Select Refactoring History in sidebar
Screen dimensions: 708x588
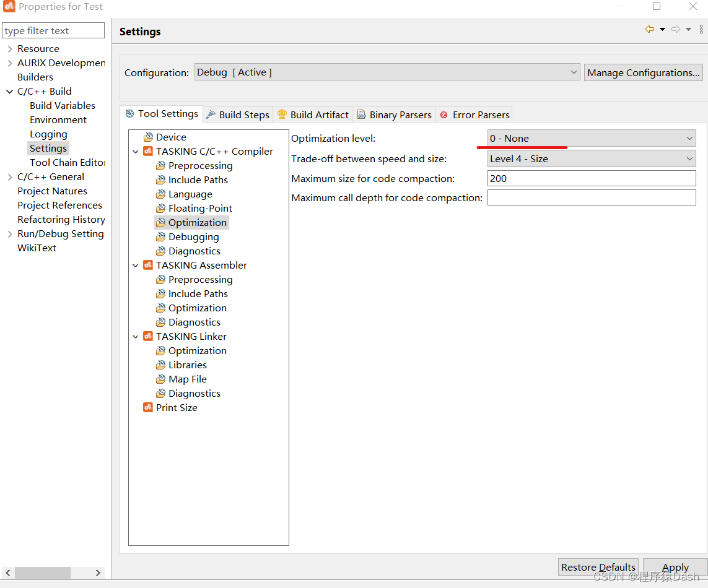pyautogui.click(x=61, y=219)
